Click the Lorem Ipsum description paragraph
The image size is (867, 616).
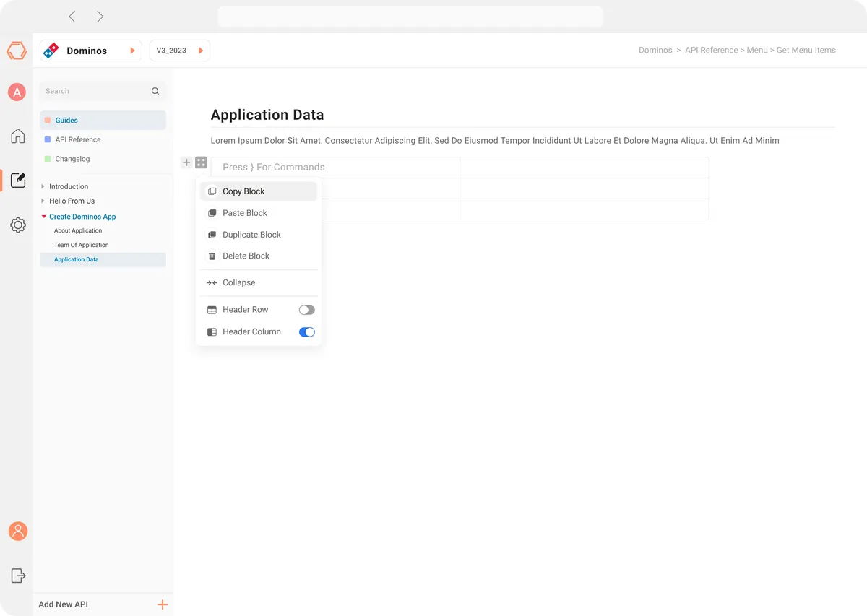[495, 141]
